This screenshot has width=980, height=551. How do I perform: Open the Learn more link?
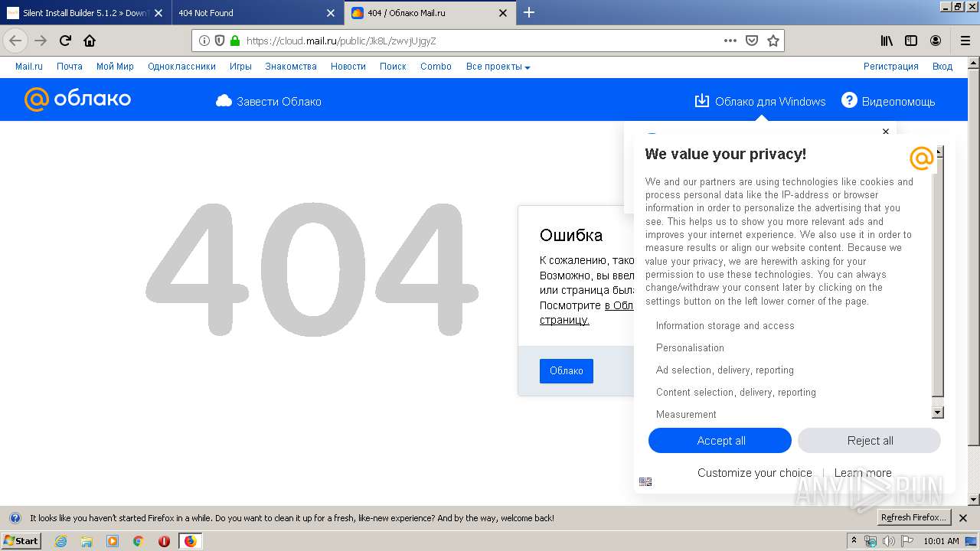(x=863, y=473)
